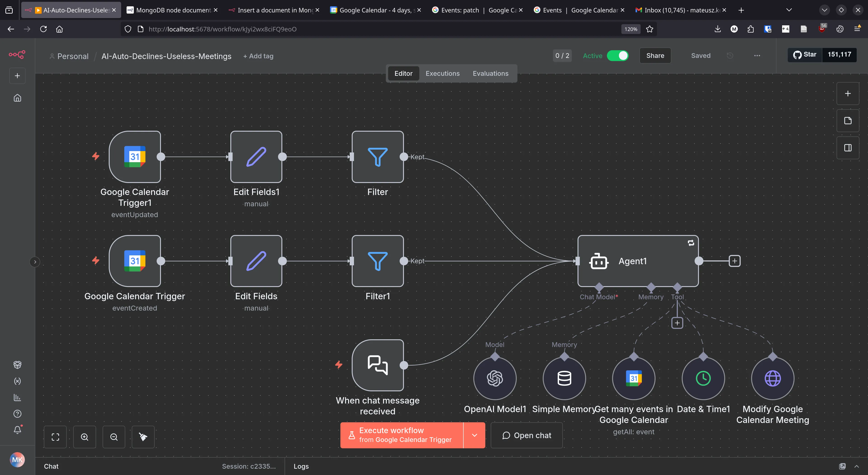Open the Date & Time1 tool node
The width and height of the screenshot is (868, 475).
(703, 378)
